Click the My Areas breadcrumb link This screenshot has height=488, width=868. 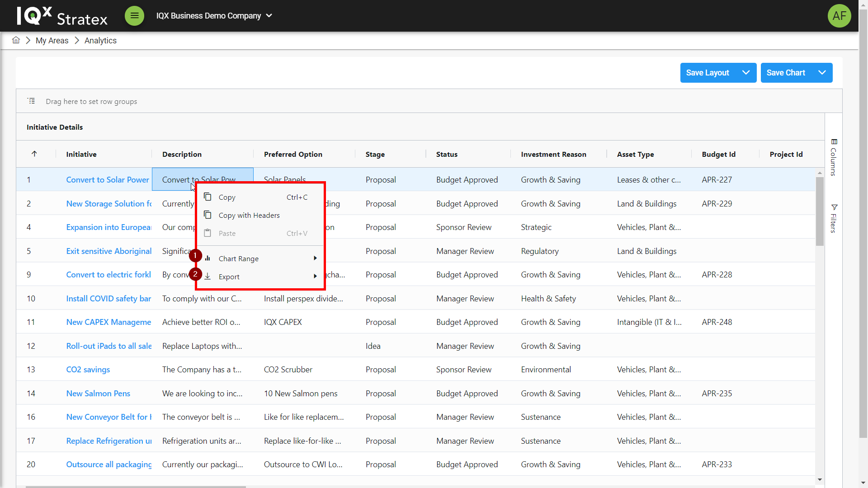[x=52, y=41]
